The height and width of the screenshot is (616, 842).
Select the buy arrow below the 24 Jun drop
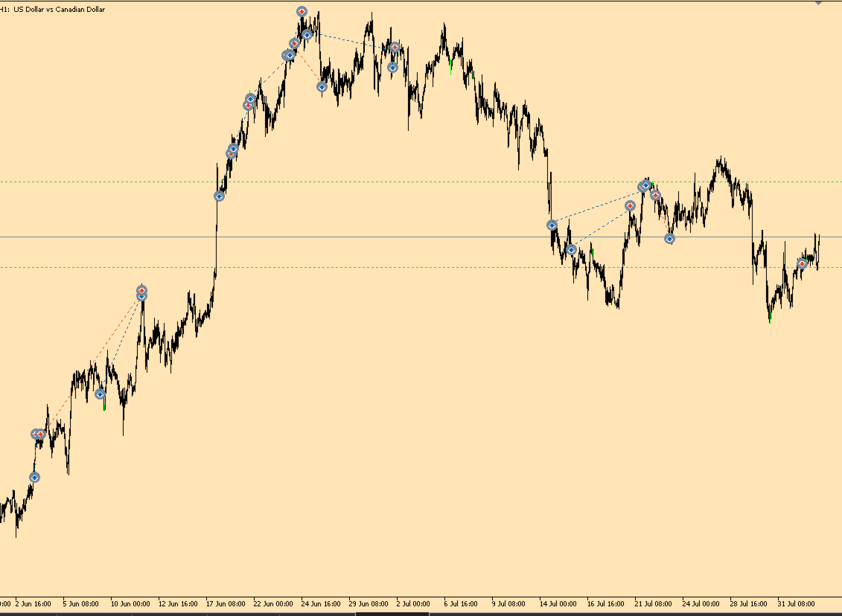pyautogui.click(x=322, y=86)
